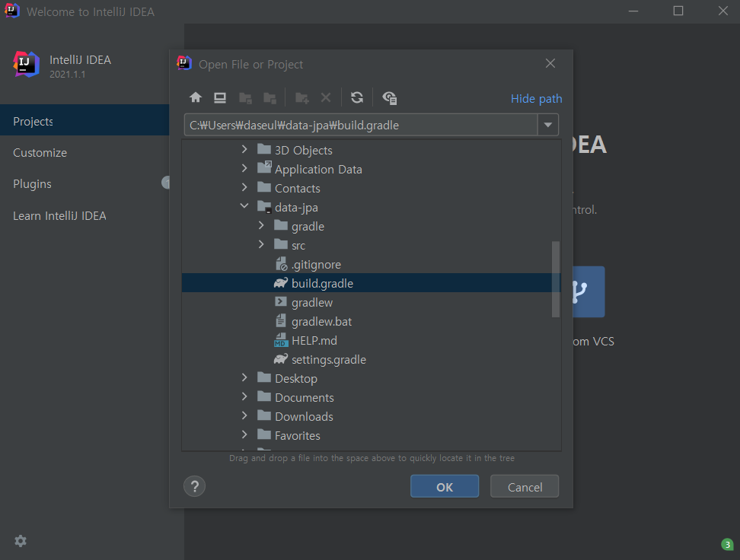Click the MD icon of HELP.md

tap(281, 340)
